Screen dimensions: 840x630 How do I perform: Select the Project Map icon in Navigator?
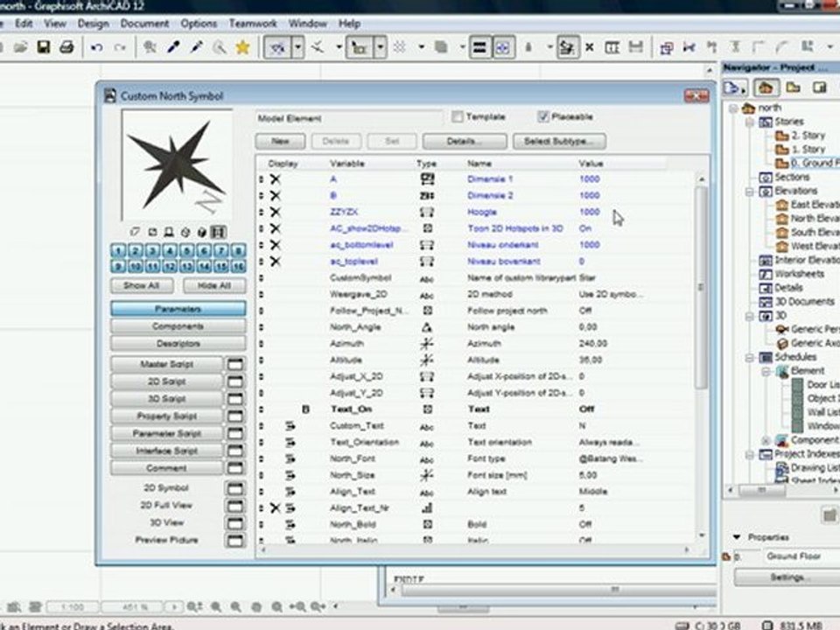click(766, 87)
